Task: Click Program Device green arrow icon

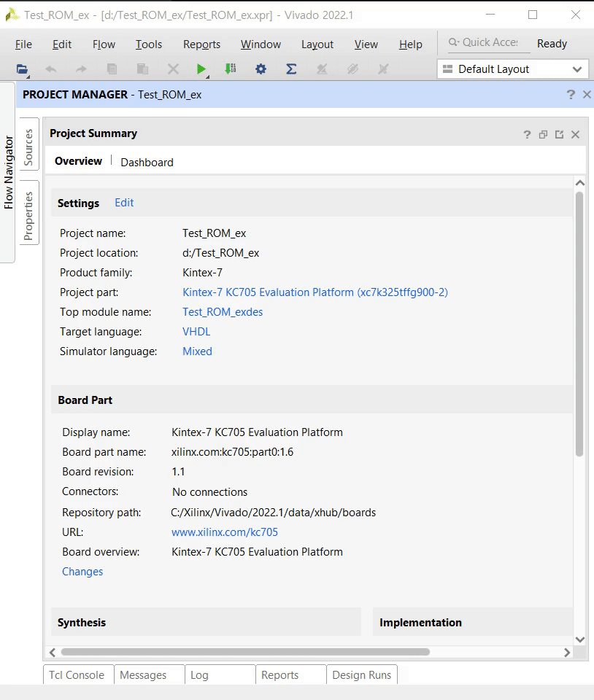Action: pyautogui.click(x=231, y=69)
